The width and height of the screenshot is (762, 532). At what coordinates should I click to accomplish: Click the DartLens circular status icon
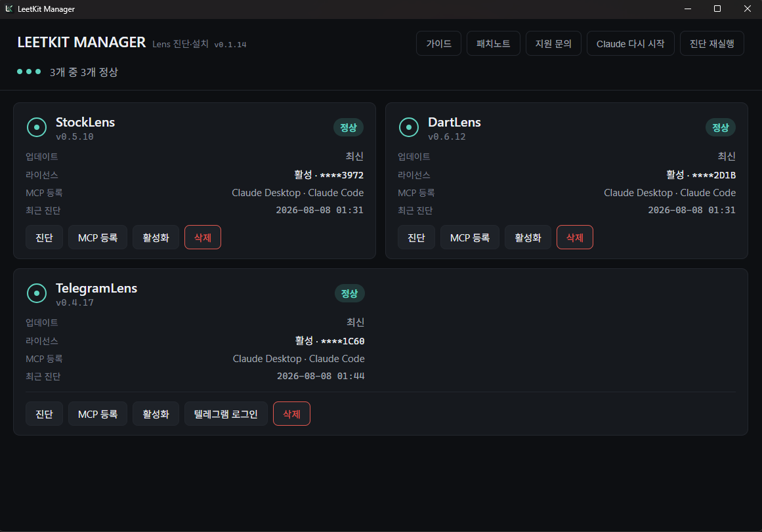pyautogui.click(x=409, y=127)
